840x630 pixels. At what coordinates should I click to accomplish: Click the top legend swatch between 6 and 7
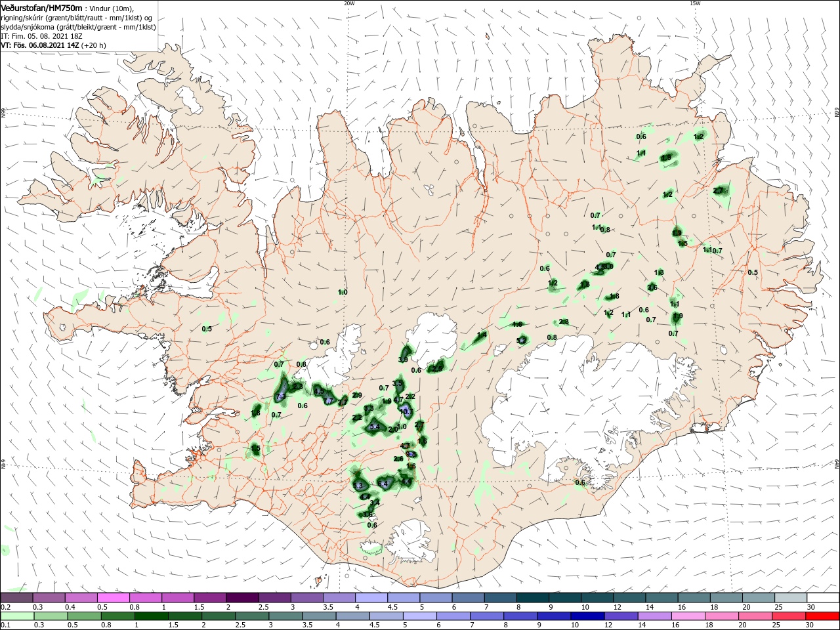point(469,598)
